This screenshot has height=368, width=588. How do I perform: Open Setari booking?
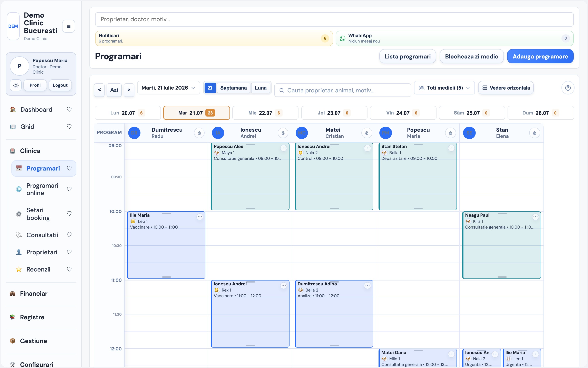pos(38,214)
